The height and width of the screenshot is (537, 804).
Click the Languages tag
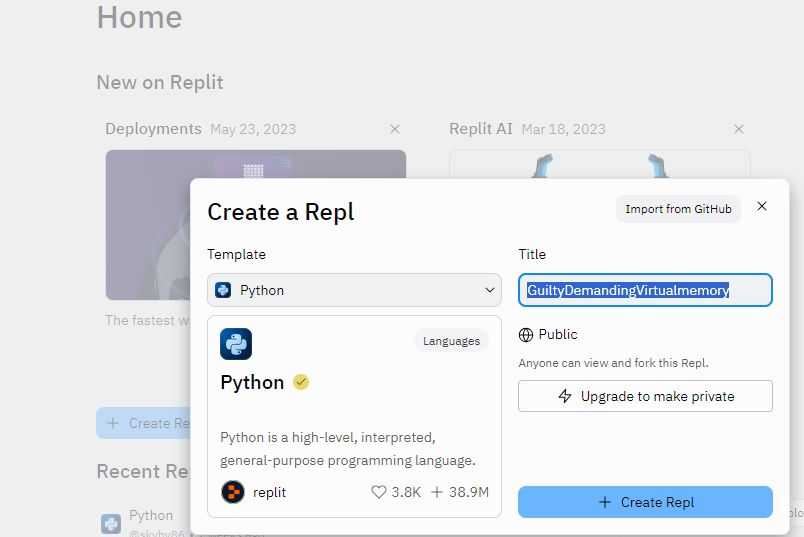pyautogui.click(x=451, y=341)
